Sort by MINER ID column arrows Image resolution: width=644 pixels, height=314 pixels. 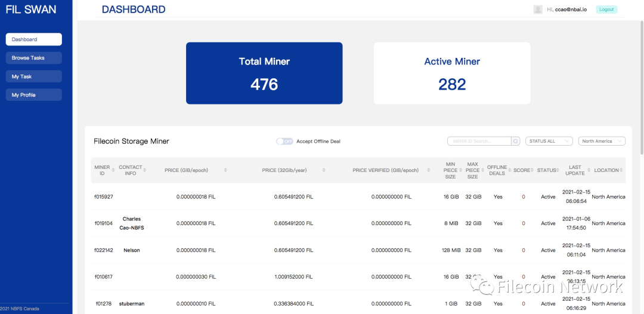[113, 170]
